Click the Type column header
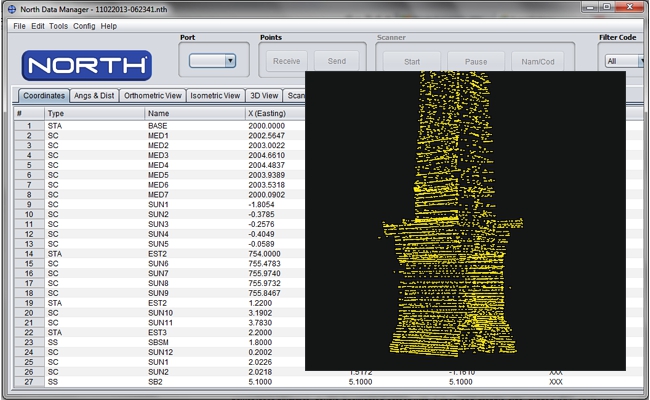Image resolution: width=650 pixels, height=400 pixels. point(95,114)
